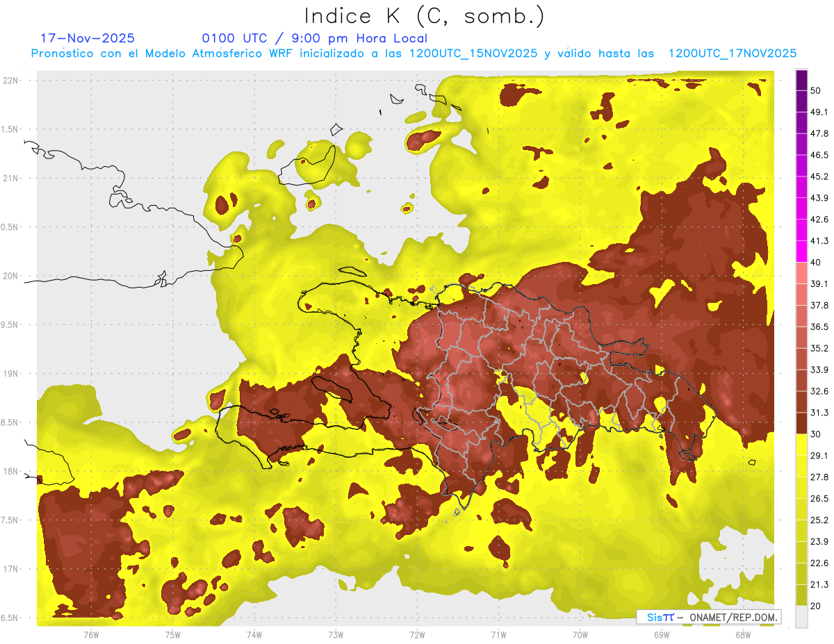
Task: Click the '68W' longitude label
Action: (x=742, y=635)
